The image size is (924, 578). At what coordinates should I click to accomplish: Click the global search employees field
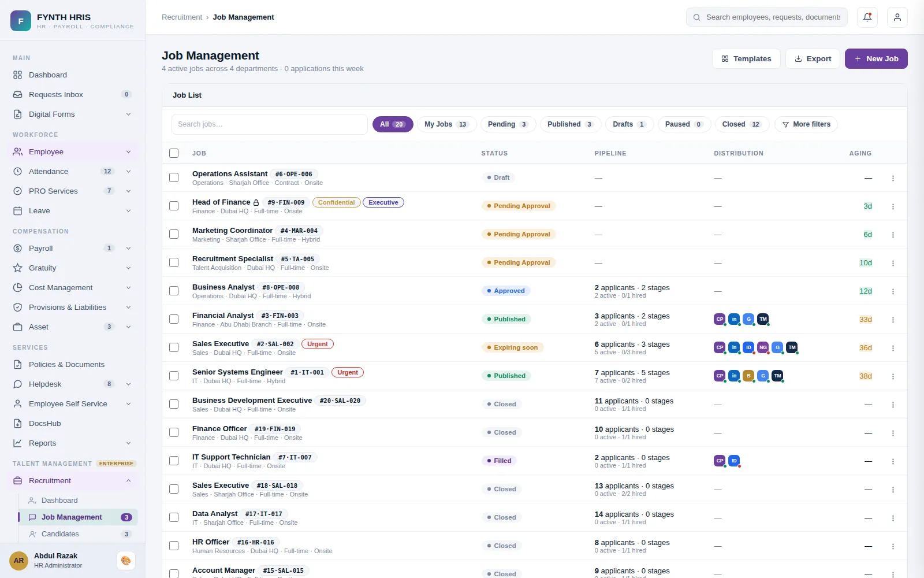[767, 17]
